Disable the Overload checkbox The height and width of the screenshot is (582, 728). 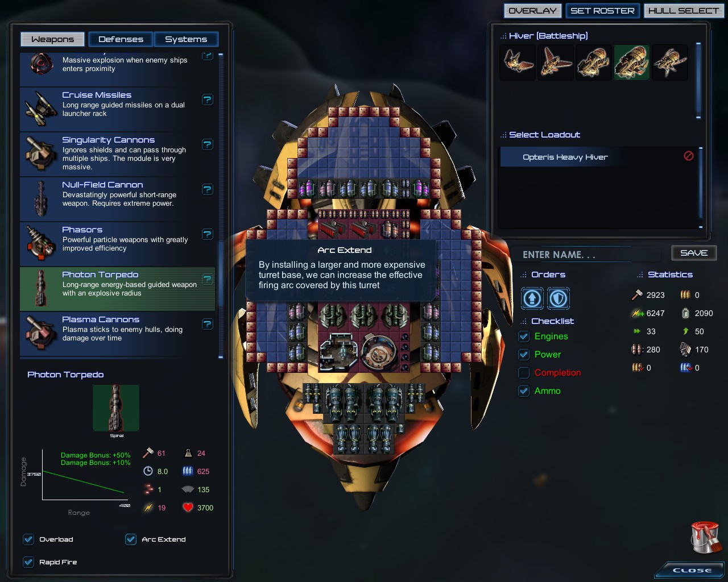point(28,539)
